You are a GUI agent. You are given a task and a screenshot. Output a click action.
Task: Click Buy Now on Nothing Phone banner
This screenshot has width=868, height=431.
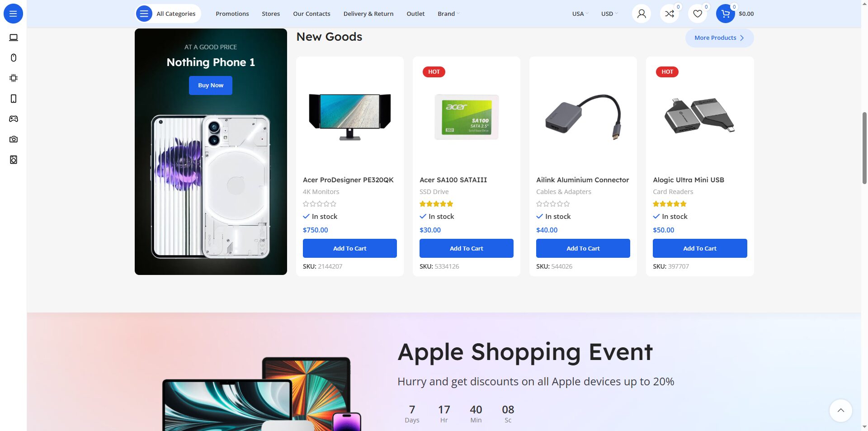pyautogui.click(x=211, y=85)
